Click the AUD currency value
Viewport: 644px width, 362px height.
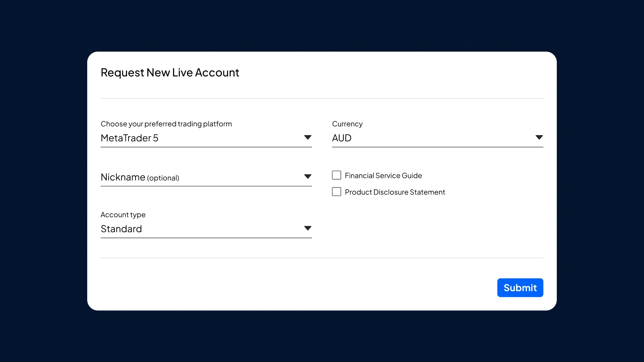pos(342,138)
